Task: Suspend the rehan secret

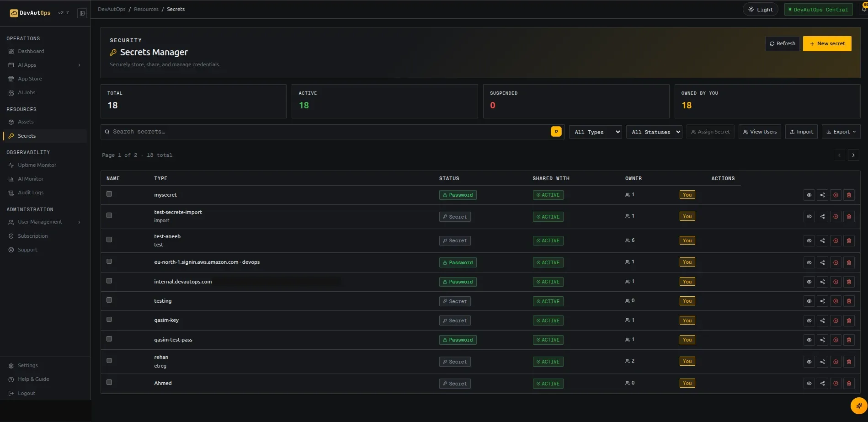Action: point(836,362)
